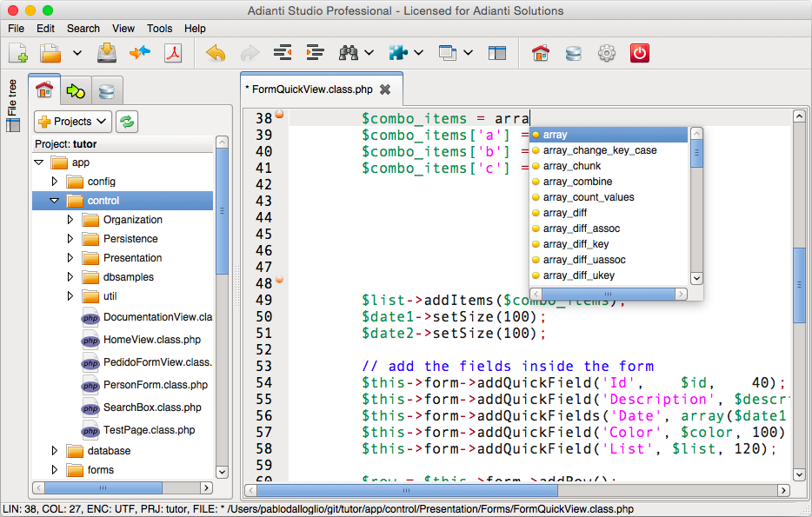812x517 pixels.
Task: Toggle the side panel layout icon
Action: coord(497,53)
